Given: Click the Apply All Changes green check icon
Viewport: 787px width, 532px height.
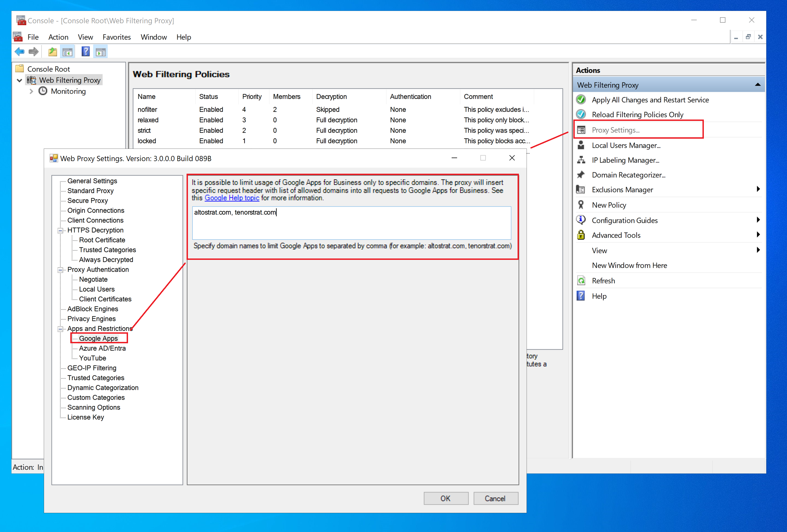Looking at the screenshot, I should tap(581, 100).
